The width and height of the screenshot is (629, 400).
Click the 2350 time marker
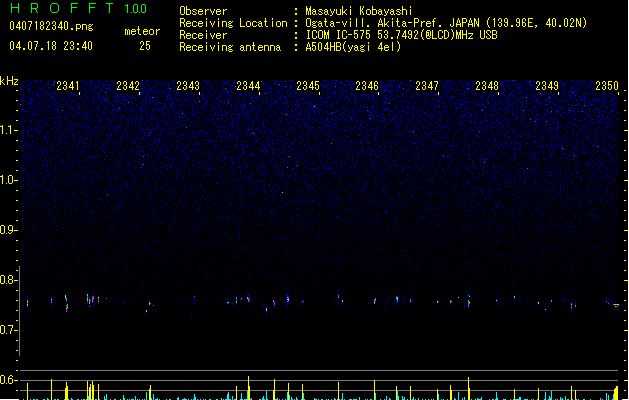pos(607,86)
